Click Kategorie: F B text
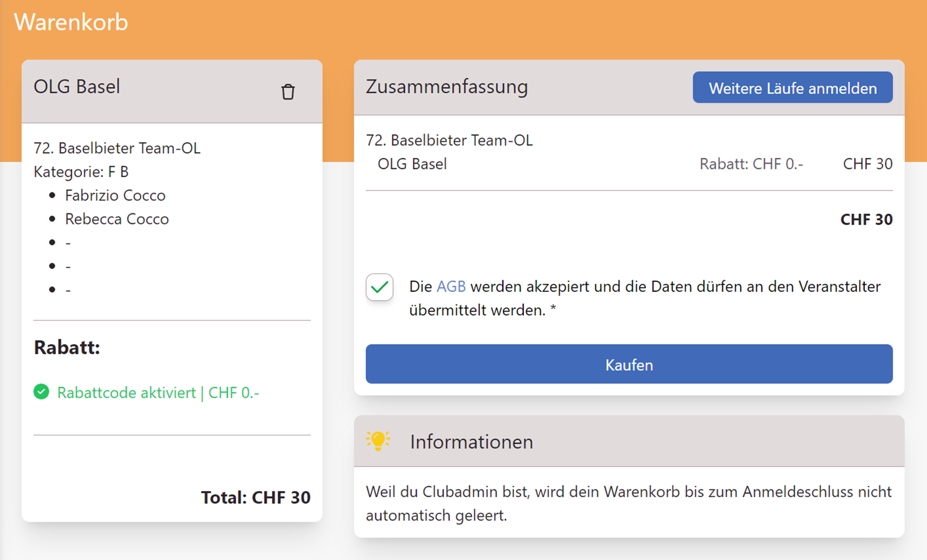Image resolution: width=927 pixels, height=560 pixels. tap(81, 172)
